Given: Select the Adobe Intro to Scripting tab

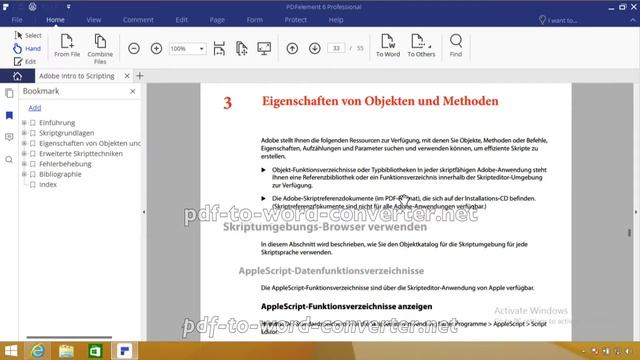Looking at the screenshot, I should 77,76.
